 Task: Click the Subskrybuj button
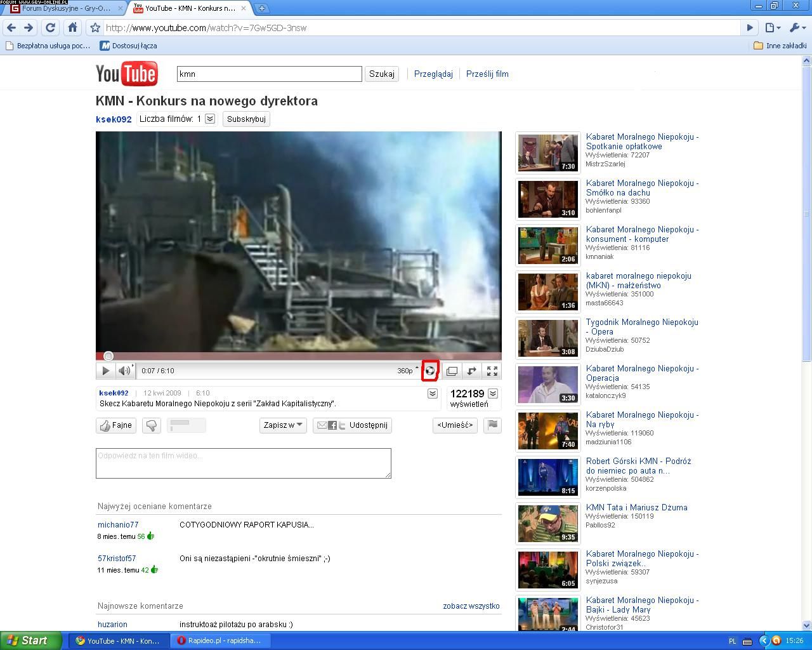click(x=246, y=119)
